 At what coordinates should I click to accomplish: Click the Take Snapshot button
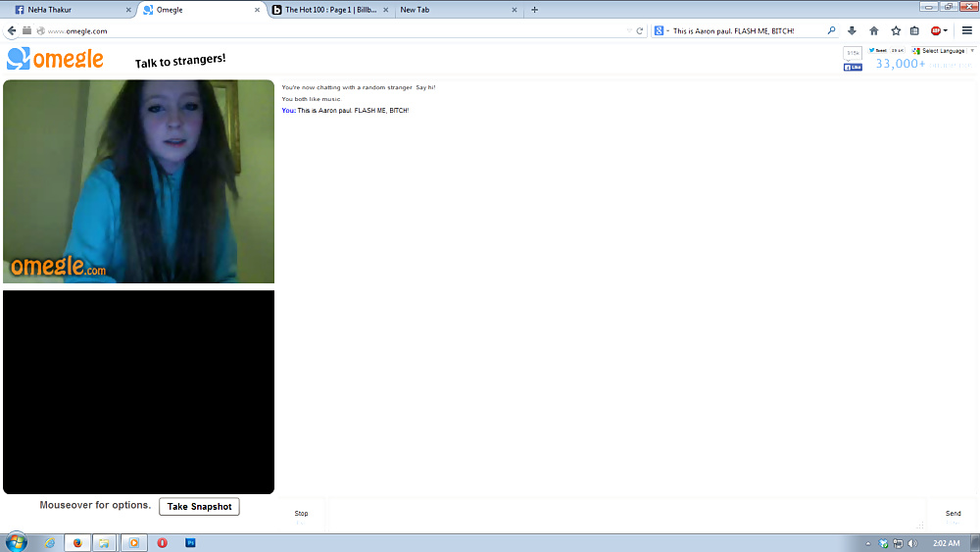(x=199, y=506)
